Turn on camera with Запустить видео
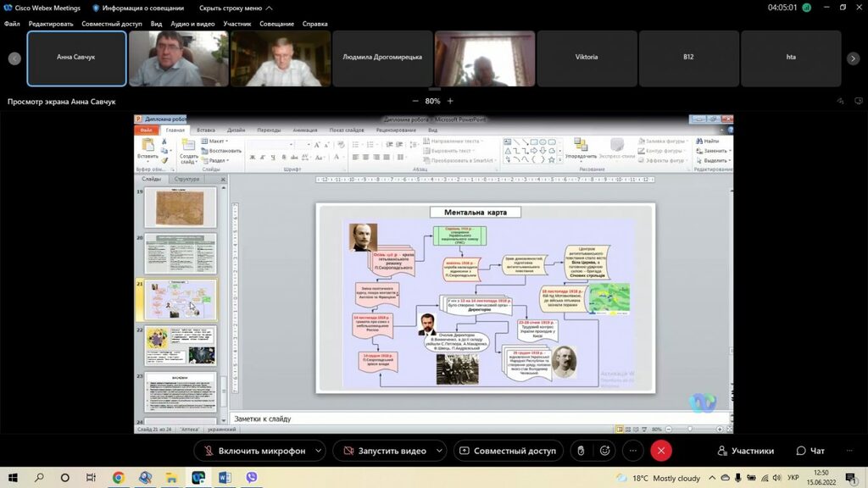868x488 pixels. click(x=383, y=451)
